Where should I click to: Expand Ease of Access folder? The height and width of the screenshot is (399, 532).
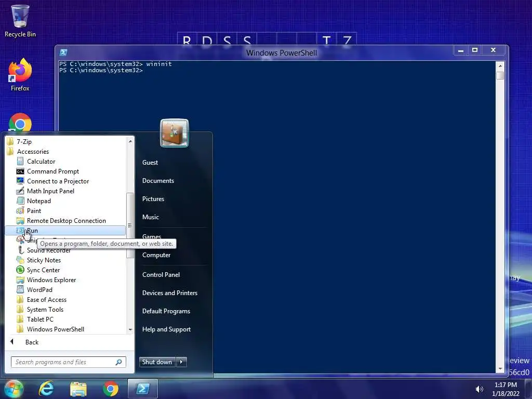46,300
